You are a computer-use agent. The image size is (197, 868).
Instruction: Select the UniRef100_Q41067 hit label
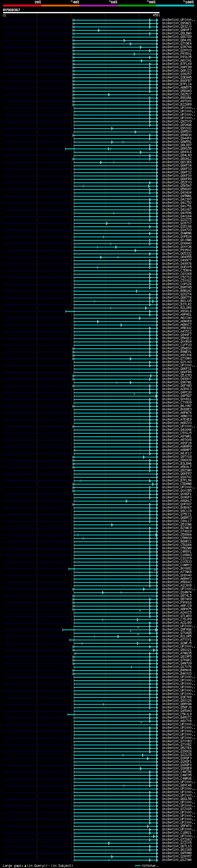click(177, 210)
